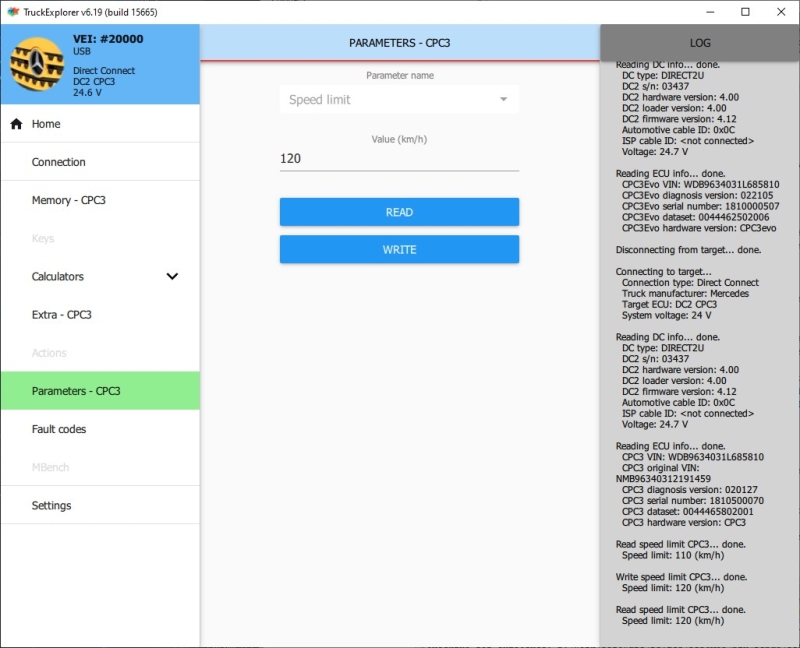
Task: Open Extra - CPC3 page
Action: click(x=100, y=314)
